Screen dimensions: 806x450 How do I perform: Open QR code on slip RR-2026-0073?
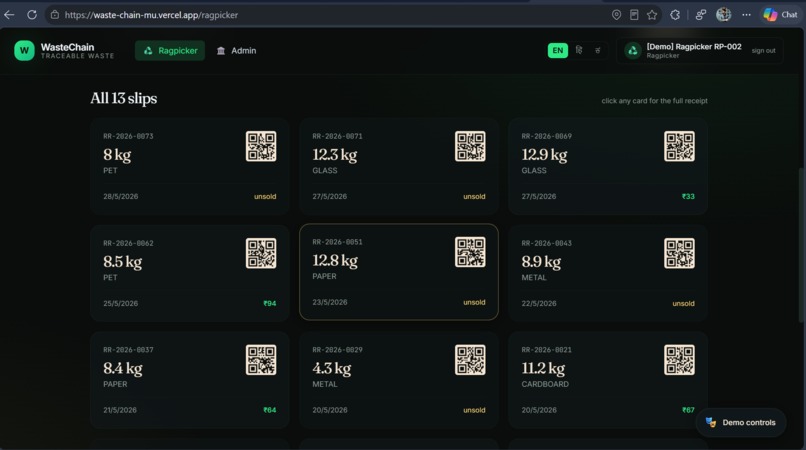[x=261, y=146]
